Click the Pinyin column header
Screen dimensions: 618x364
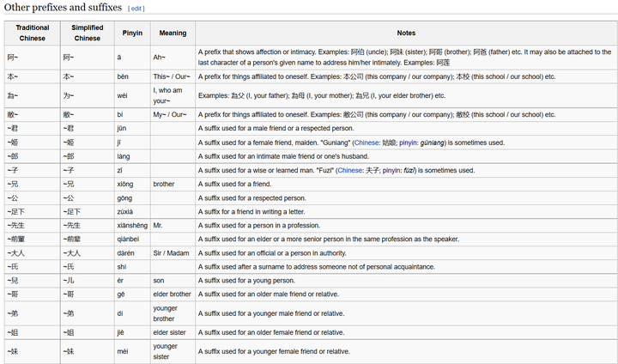[132, 33]
